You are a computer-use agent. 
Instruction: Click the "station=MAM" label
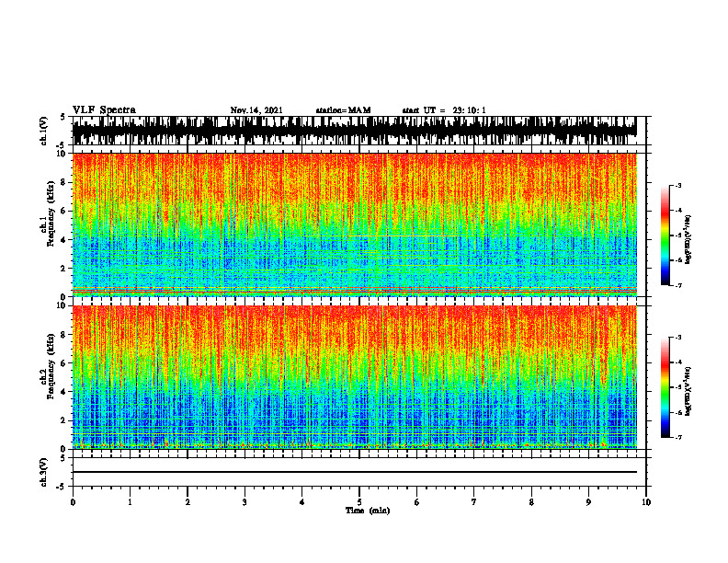[x=344, y=110]
